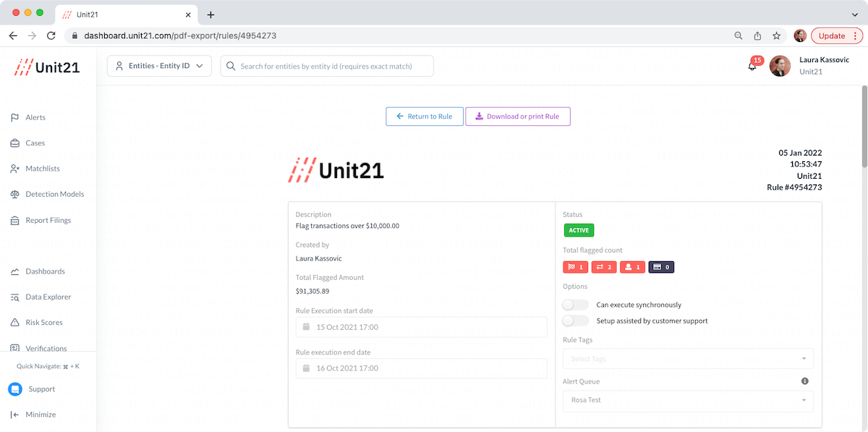Click the Rule Execution start date field
Viewport: 868px width, 432px height.
tap(422, 327)
